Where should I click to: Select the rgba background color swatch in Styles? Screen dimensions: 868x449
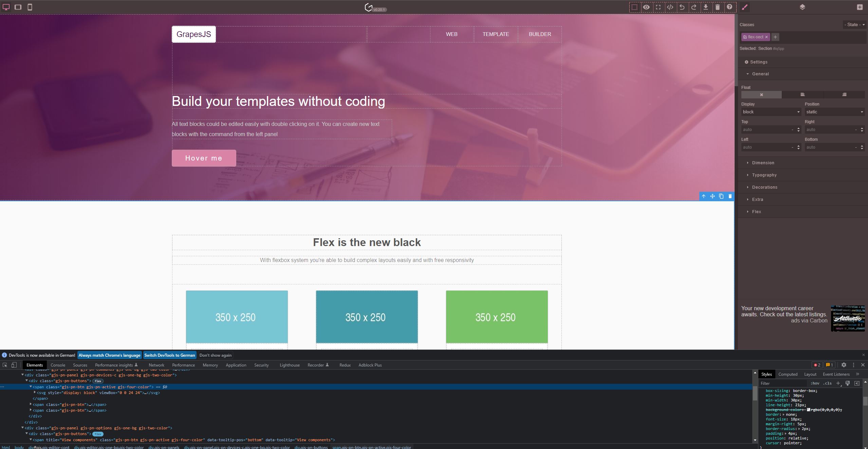(809, 410)
